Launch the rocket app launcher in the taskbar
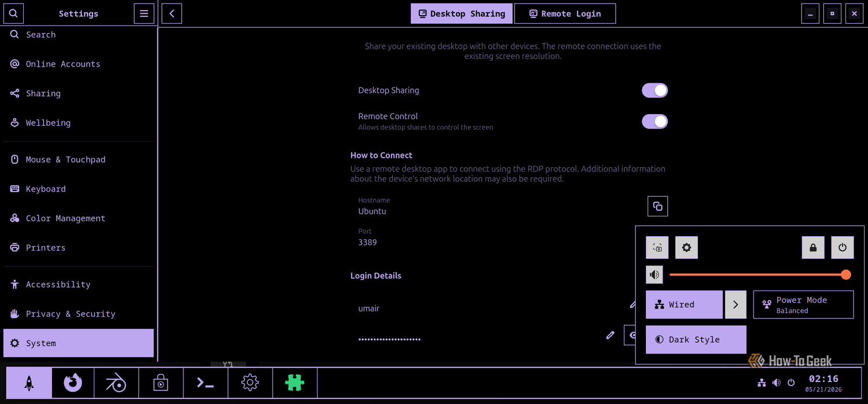The height and width of the screenshot is (404, 868). pos(29,383)
